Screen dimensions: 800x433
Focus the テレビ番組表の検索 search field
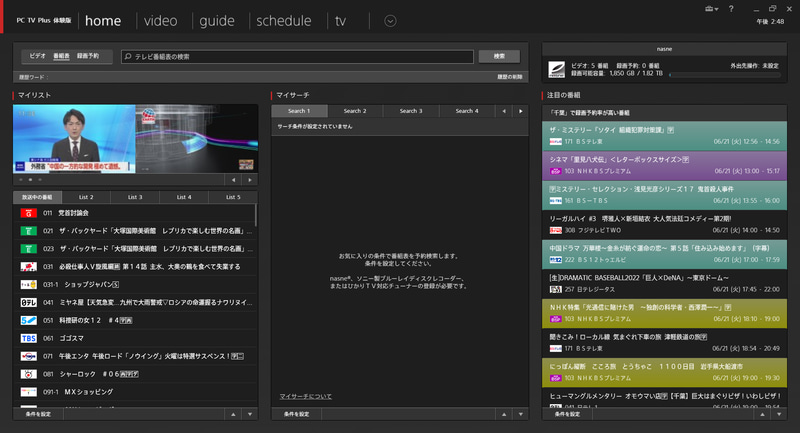297,57
